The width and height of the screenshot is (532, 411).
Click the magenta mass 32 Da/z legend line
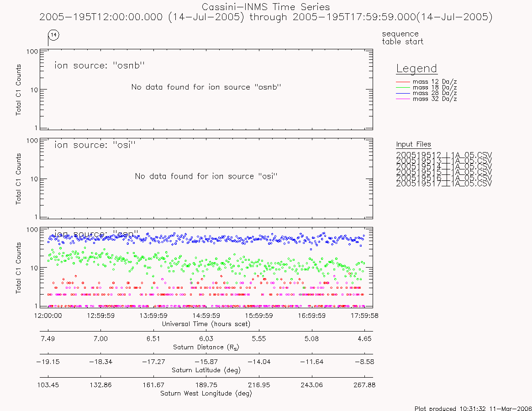pyautogui.click(x=403, y=99)
